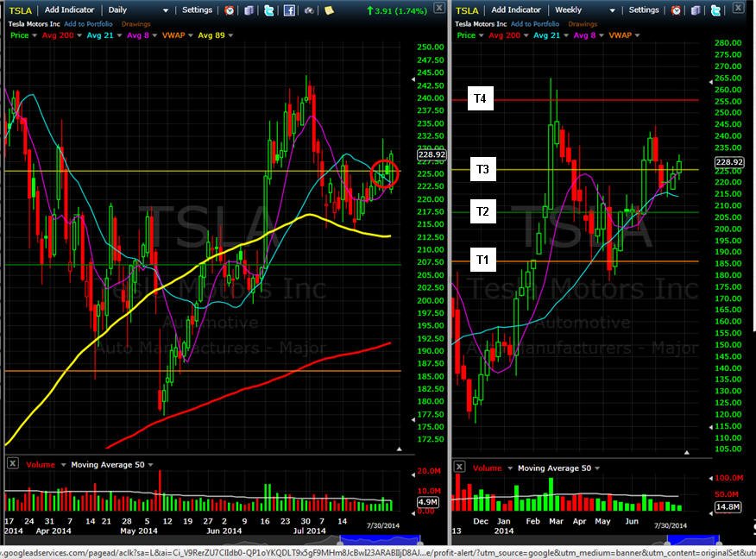Click the stacked documents icon on daily chart
The height and width of the screenshot is (559, 756).
point(249,10)
